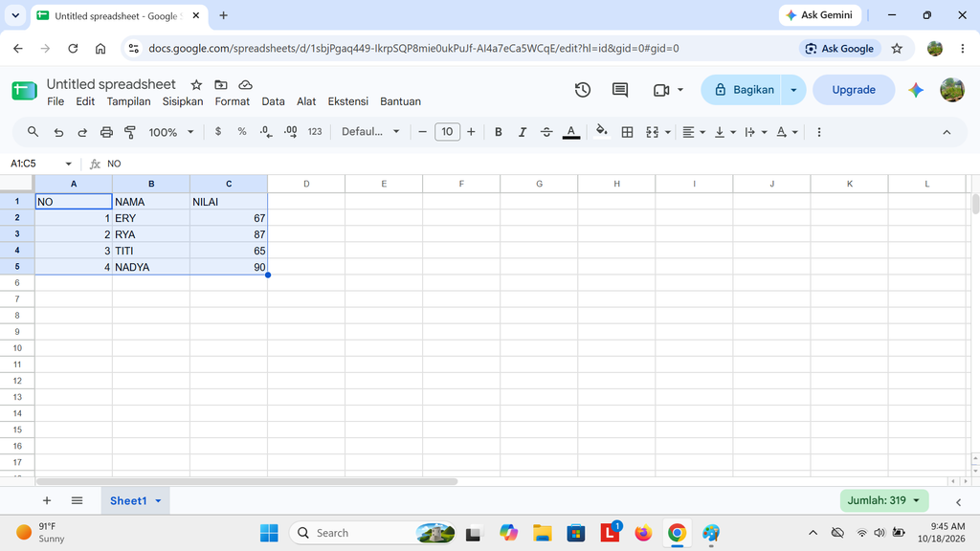Open Jumlah: 319 summary dropdown
The image size is (980, 551).
883,500
